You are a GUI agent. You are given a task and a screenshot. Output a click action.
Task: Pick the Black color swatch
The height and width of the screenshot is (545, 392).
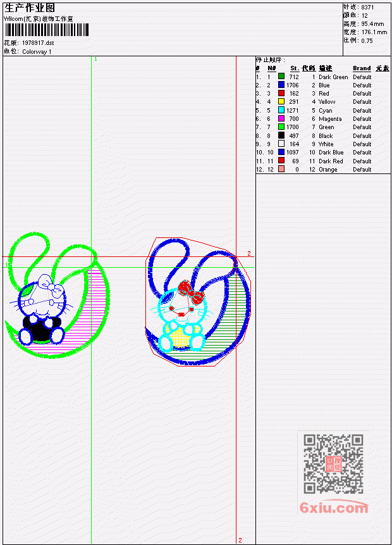tap(281, 135)
